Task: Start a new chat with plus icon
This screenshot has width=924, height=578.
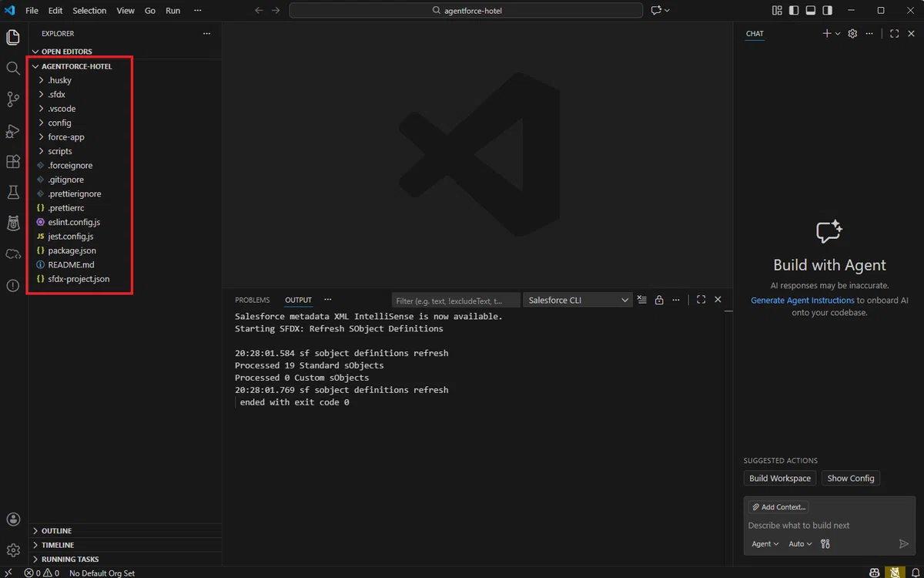Action: tap(826, 34)
